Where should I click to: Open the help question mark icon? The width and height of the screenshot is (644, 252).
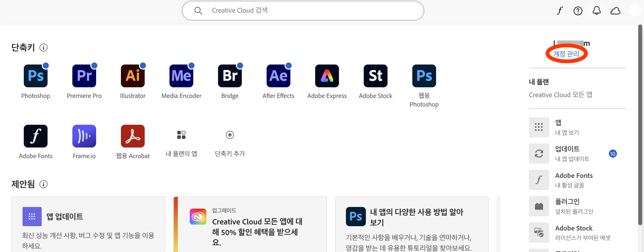coord(578,11)
